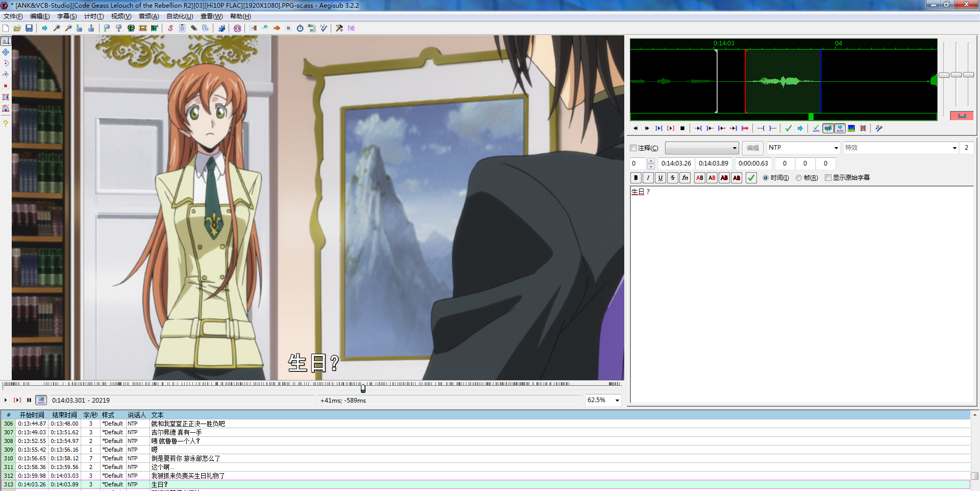The width and height of the screenshot is (980, 491).
Task: Open a subtitle file via folder icon
Action: pos(17,28)
